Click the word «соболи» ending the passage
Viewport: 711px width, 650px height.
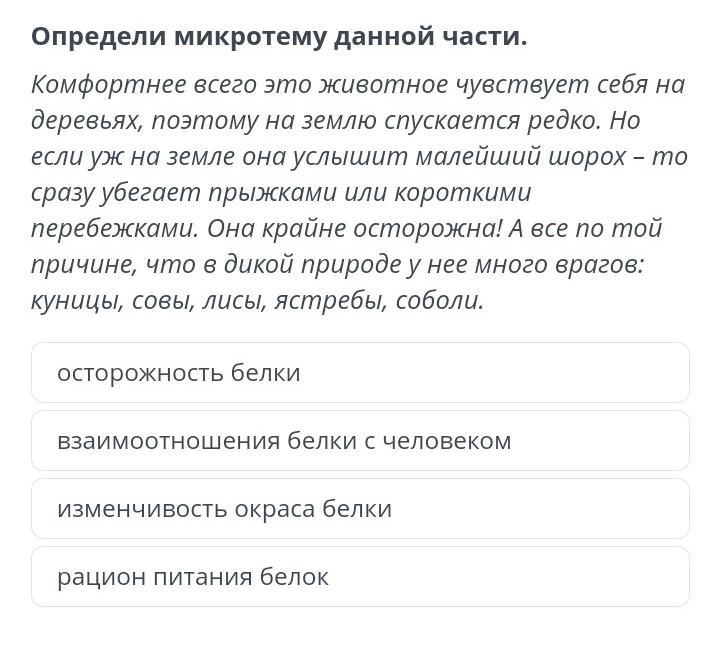click(x=440, y=301)
